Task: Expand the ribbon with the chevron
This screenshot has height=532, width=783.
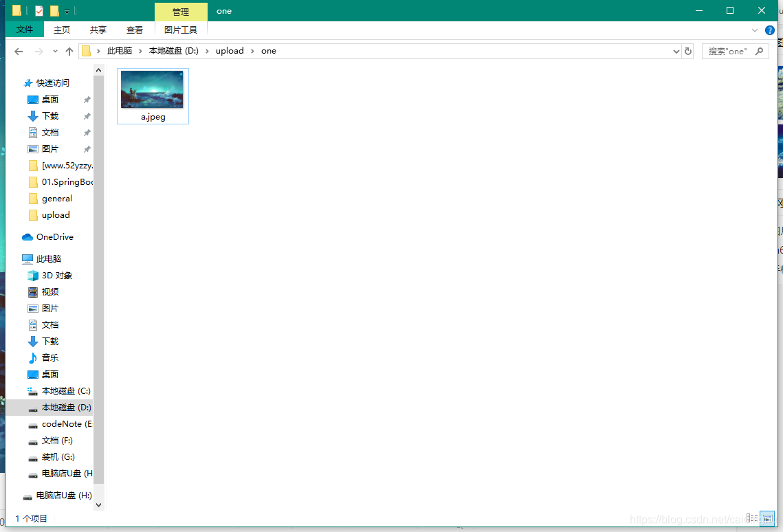Action: point(755,30)
